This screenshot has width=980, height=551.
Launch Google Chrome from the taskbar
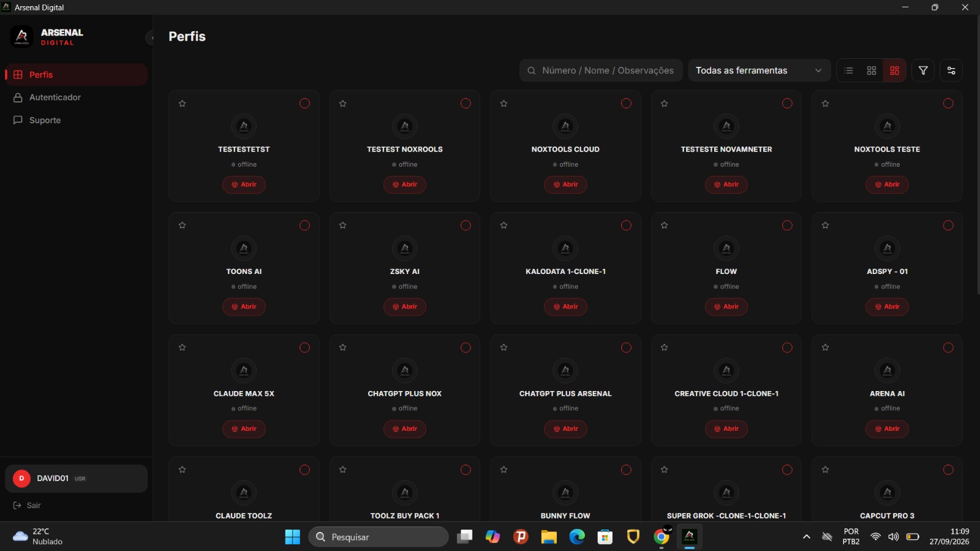coord(661,537)
